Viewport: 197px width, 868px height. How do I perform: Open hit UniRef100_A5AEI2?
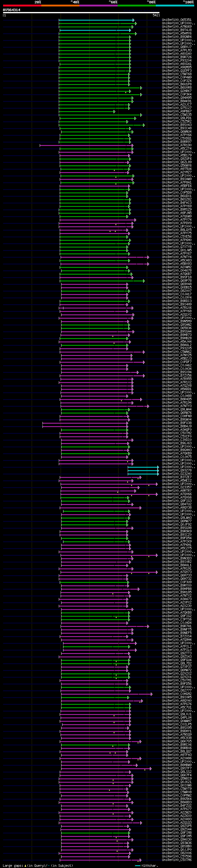click(177, 481)
